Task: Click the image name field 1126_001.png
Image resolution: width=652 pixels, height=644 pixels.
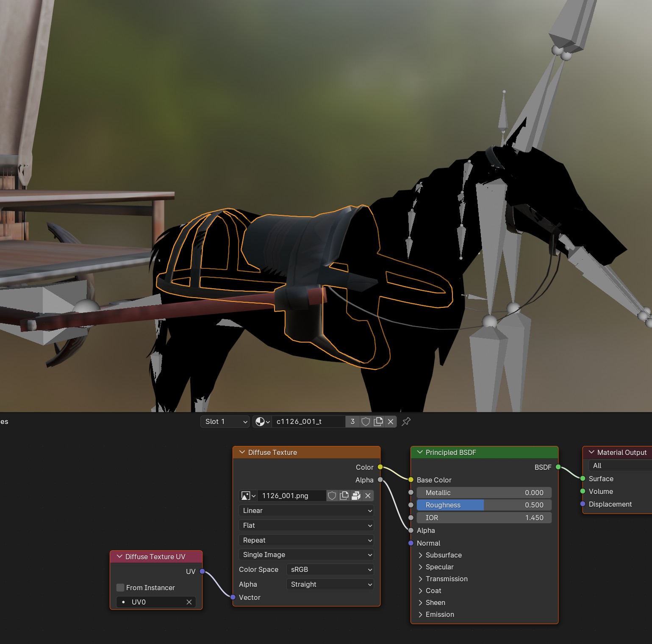Action: 292,496
